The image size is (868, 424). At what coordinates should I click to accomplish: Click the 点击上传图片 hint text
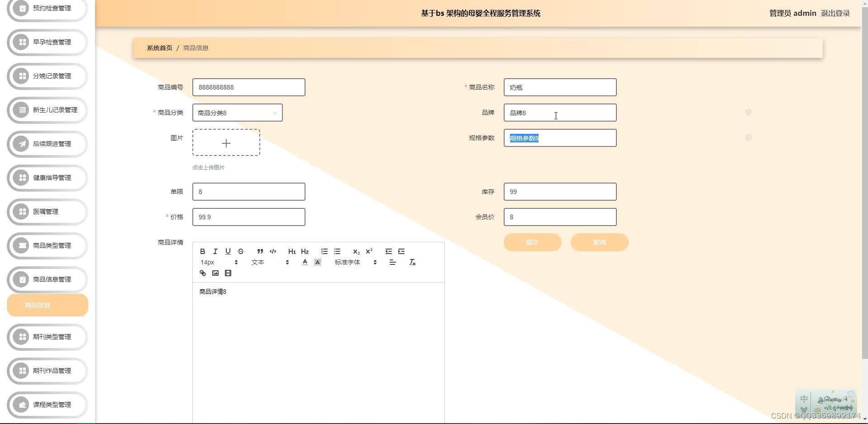[209, 167]
